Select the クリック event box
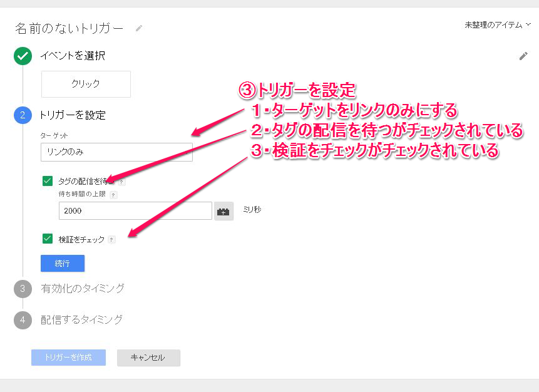Image resolution: width=539 pixels, height=392 pixels. 86,85
